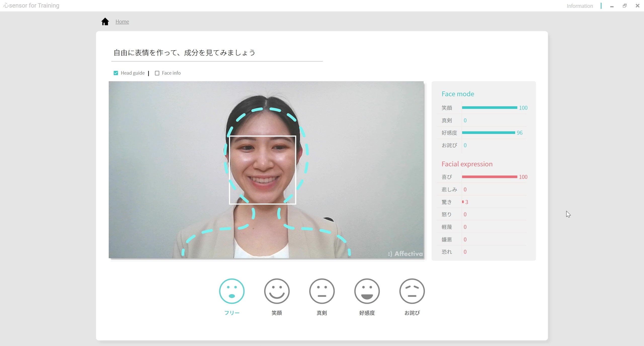Expand the Facial expression panel header
This screenshot has height=346, width=644.
pyautogui.click(x=467, y=164)
